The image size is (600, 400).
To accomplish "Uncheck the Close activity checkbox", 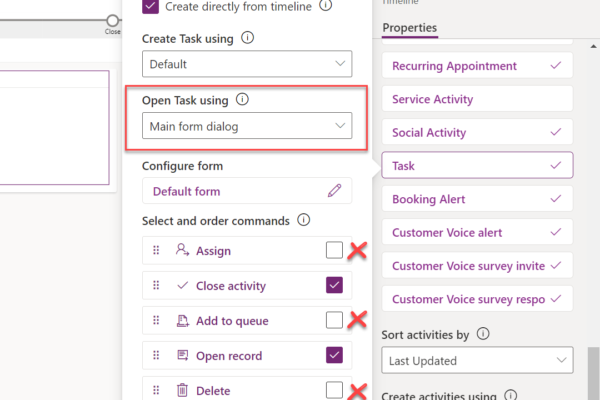I will click(334, 286).
